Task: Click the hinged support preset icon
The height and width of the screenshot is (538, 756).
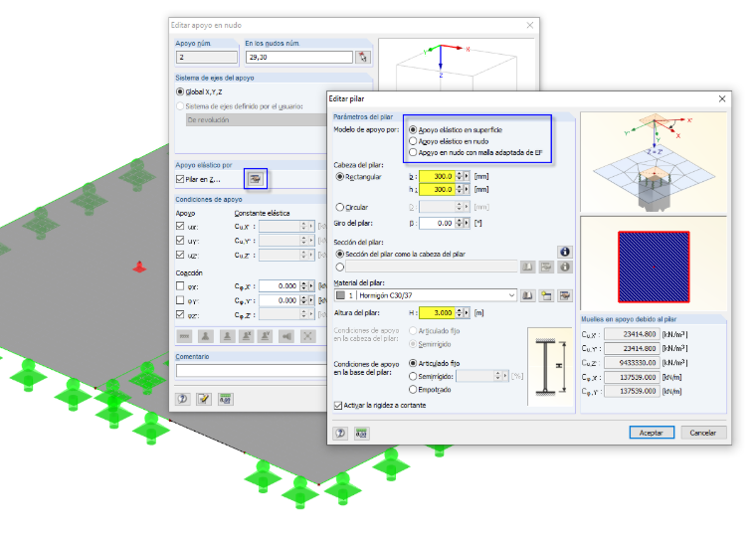Action: pos(205,336)
